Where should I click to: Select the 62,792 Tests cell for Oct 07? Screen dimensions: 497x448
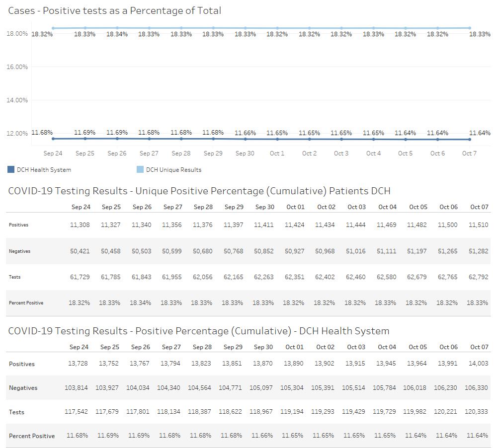(x=479, y=277)
